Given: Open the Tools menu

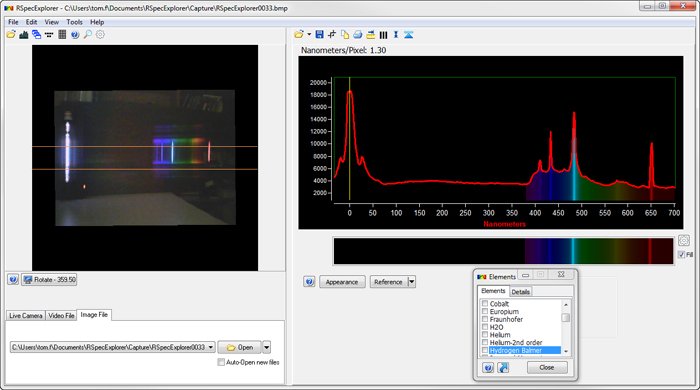Looking at the screenshot, I should pos(75,22).
